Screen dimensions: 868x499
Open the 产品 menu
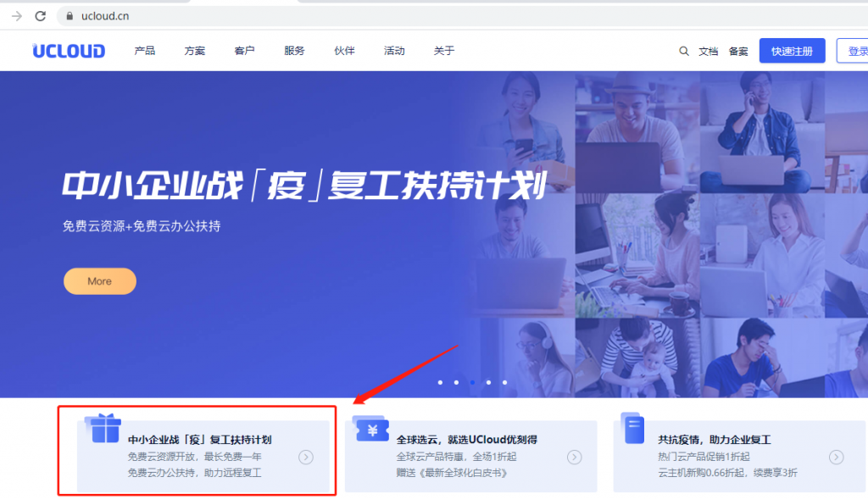(145, 50)
